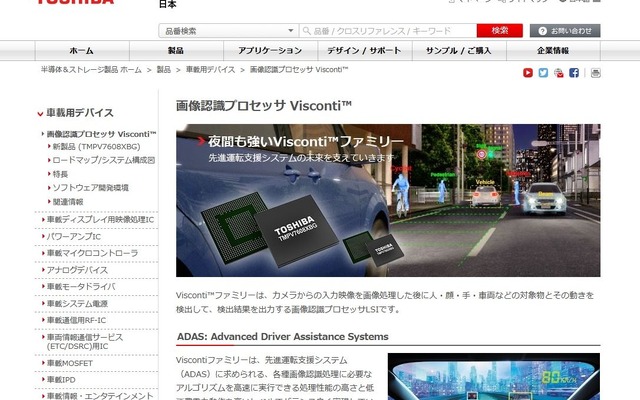Image resolution: width=640 pixels, height=400 pixels.
Task: Click magnifier icon in keyword search field
Action: click(x=307, y=31)
